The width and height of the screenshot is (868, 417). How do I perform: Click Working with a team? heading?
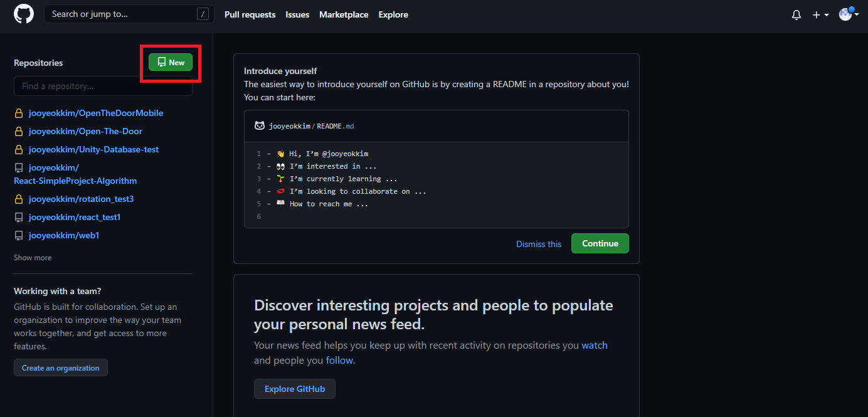pyautogui.click(x=58, y=291)
